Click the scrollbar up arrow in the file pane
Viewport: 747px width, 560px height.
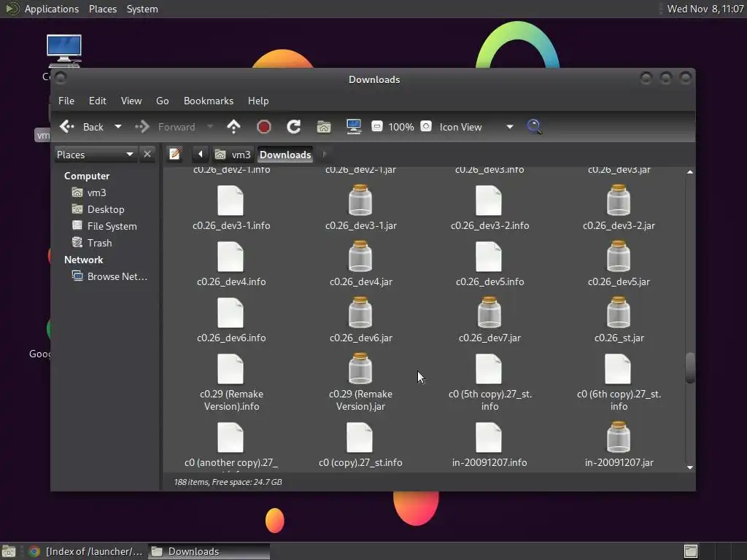pos(690,172)
